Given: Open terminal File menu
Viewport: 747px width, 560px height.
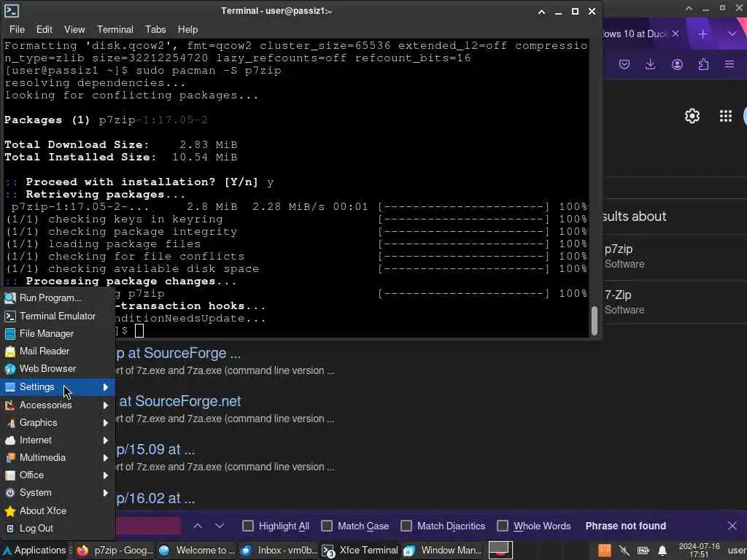Looking at the screenshot, I should [18, 29].
